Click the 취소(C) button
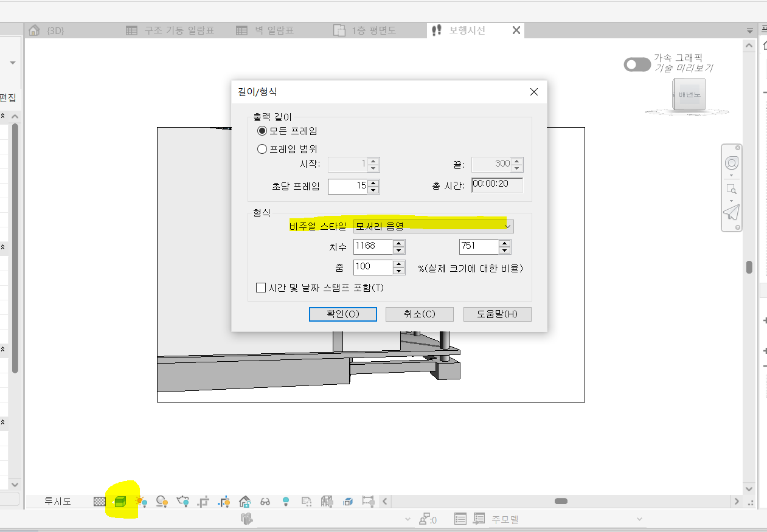767x532 pixels. pos(420,314)
